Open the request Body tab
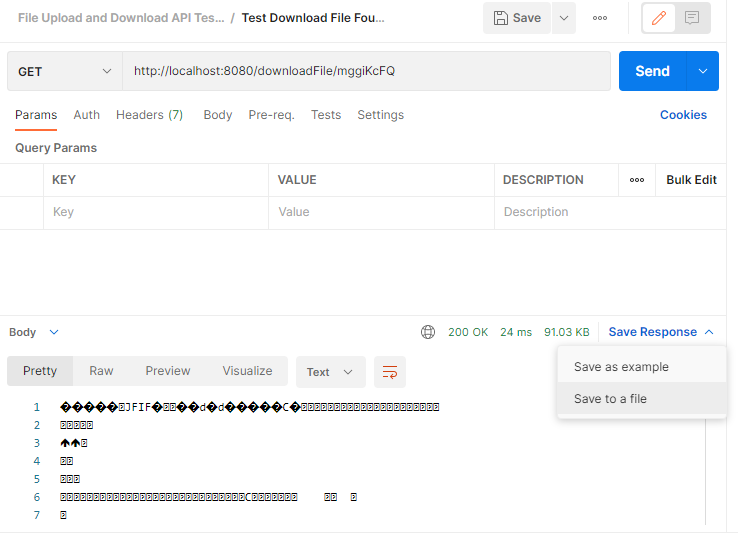This screenshot has width=738, height=537. tap(217, 115)
